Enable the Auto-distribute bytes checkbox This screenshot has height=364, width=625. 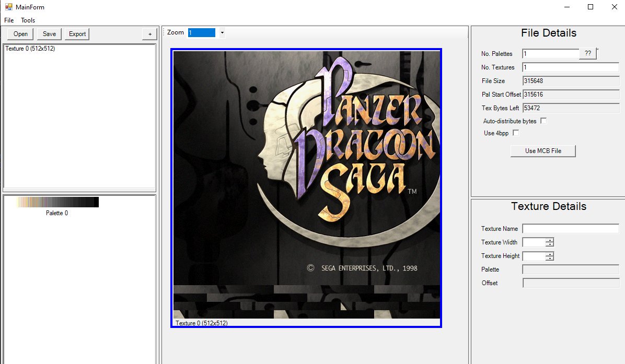(543, 121)
